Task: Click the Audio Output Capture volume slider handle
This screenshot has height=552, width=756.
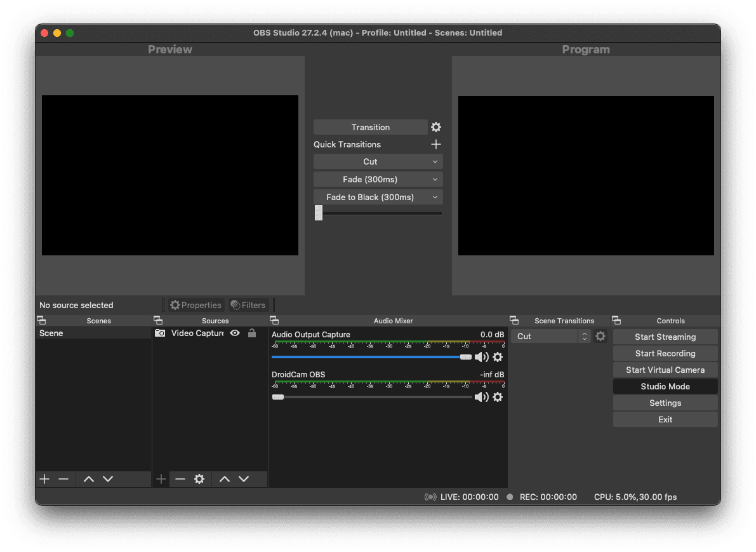Action: pyautogui.click(x=466, y=357)
